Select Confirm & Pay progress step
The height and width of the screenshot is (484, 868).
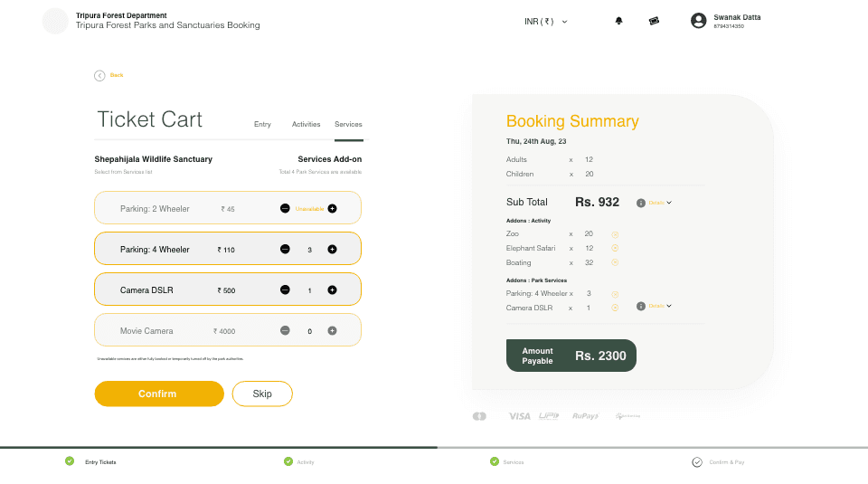coord(719,462)
